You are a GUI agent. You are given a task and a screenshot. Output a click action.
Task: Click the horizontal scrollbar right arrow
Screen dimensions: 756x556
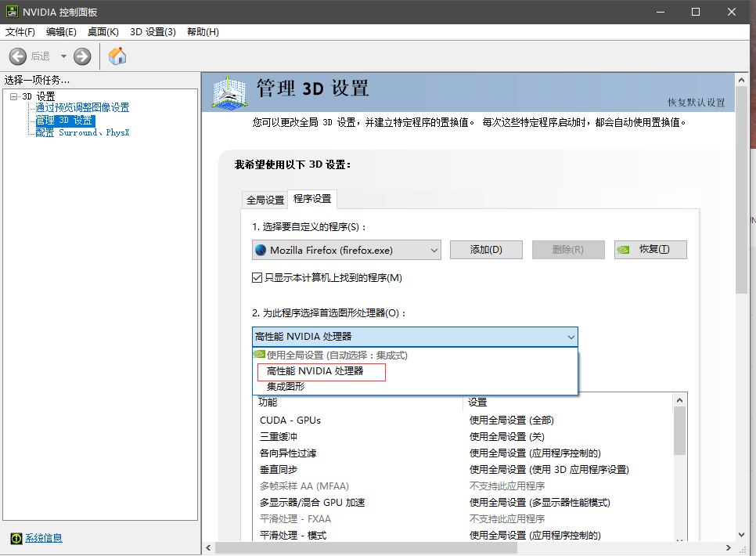728,548
